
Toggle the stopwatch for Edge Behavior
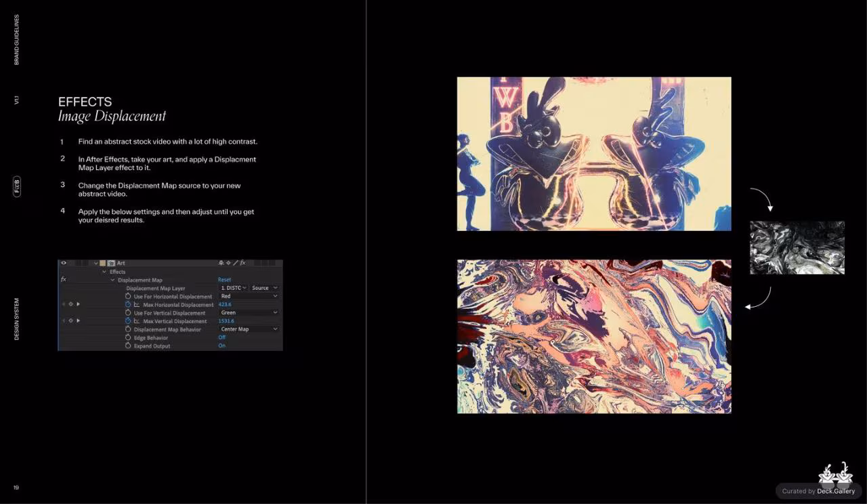(128, 337)
